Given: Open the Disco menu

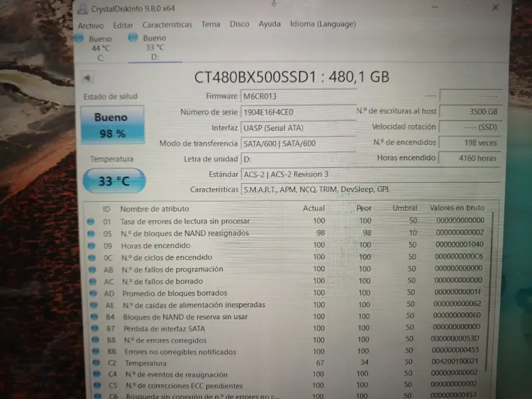Looking at the screenshot, I should [x=239, y=24].
